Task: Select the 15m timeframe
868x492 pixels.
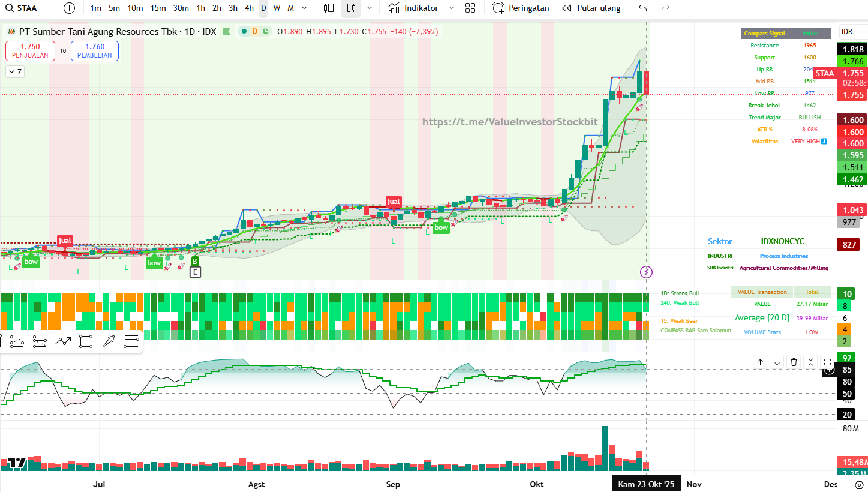Action: [x=158, y=8]
